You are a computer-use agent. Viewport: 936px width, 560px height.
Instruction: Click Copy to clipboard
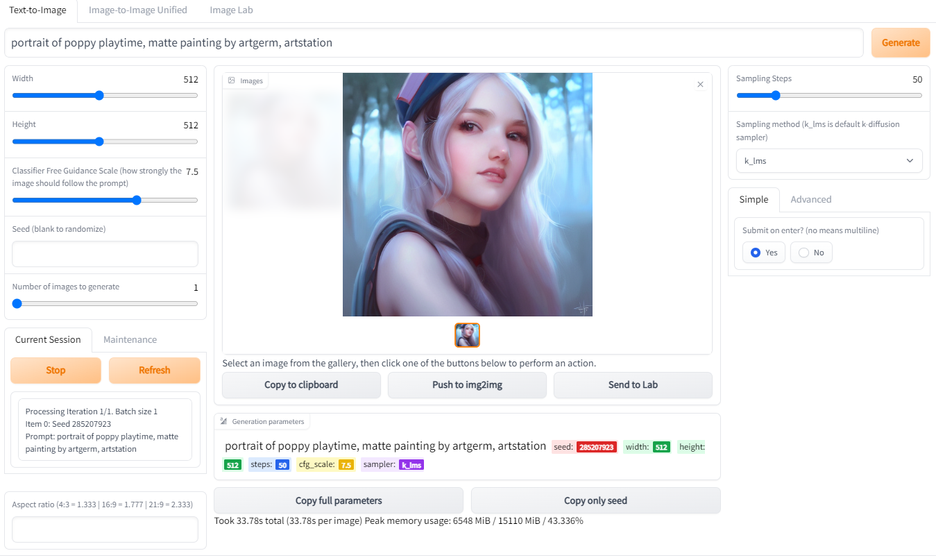(x=301, y=384)
